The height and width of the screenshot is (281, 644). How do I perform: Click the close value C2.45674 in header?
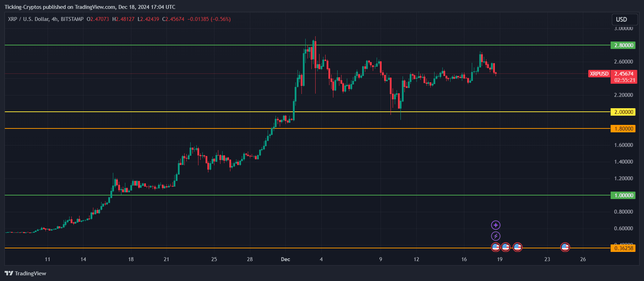(x=173, y=19)
